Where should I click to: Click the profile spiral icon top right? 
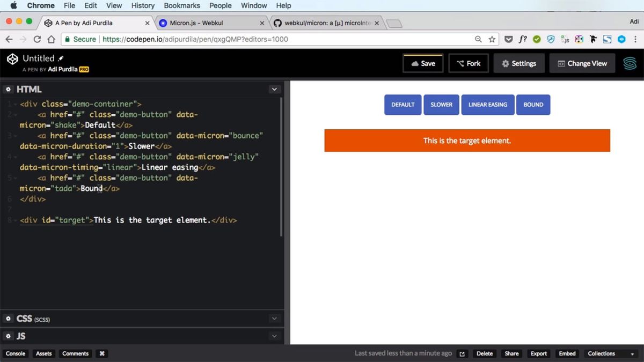[630, 63]
